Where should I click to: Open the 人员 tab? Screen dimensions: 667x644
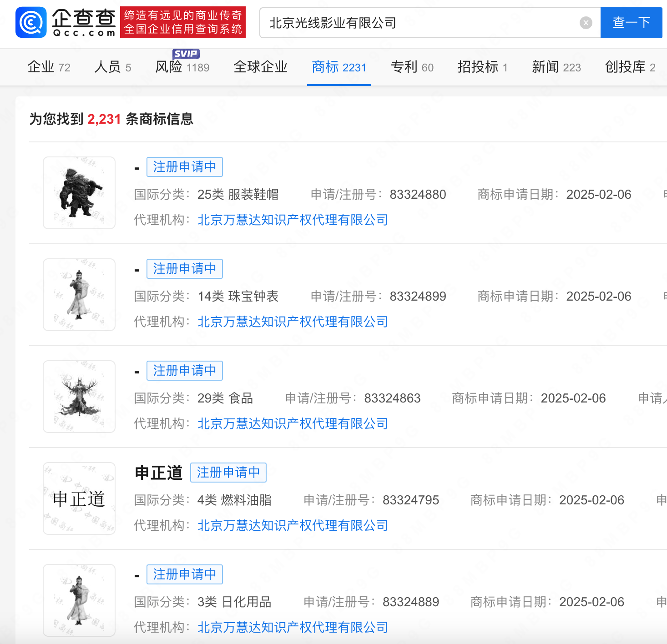[112, 67]
